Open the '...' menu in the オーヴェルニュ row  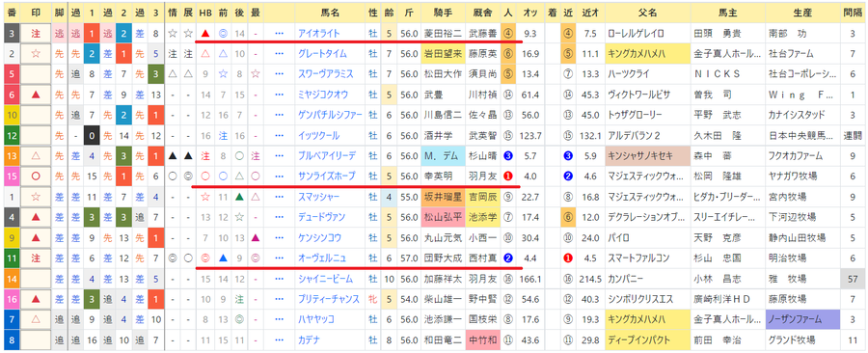coord(279,258)
